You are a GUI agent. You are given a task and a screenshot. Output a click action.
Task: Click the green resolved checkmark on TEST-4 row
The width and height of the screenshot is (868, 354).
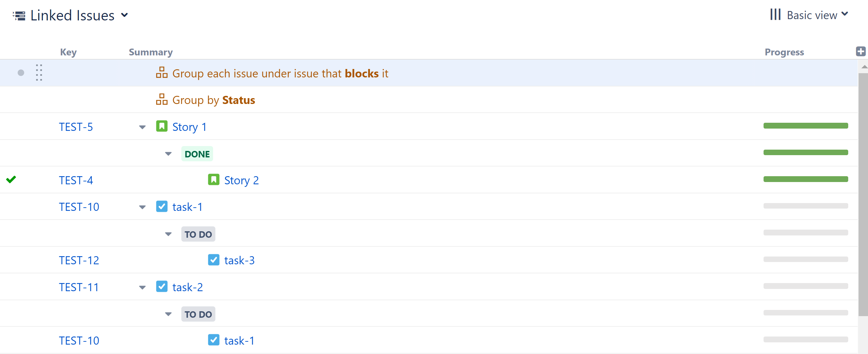click(11, 180)
